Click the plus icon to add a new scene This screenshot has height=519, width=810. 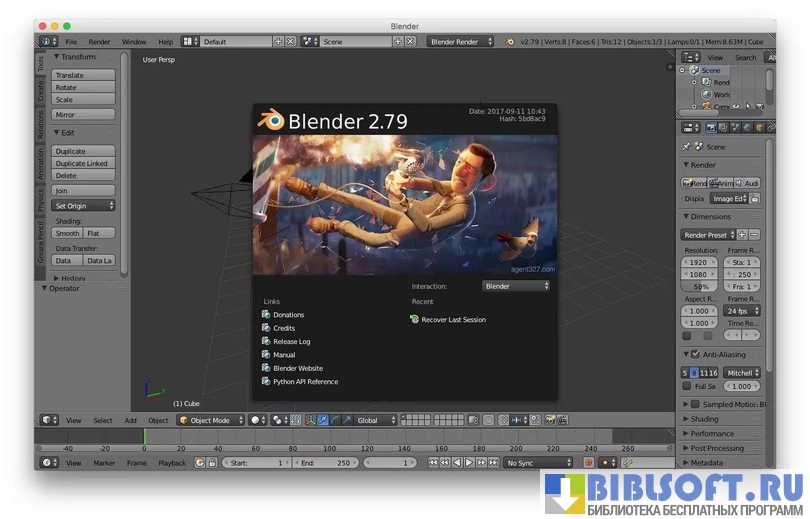coord(397,42)
